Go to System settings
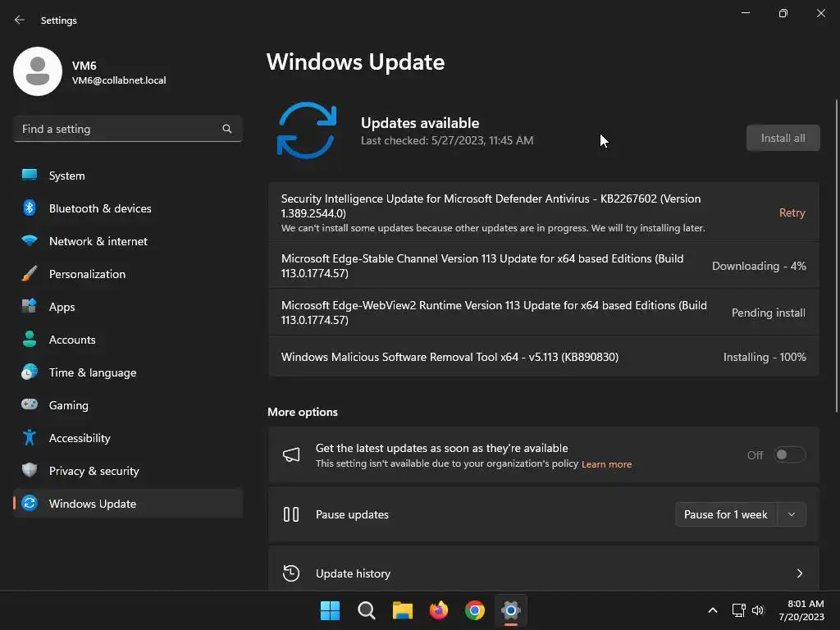 pyautogui.click(x=127, y=176)
